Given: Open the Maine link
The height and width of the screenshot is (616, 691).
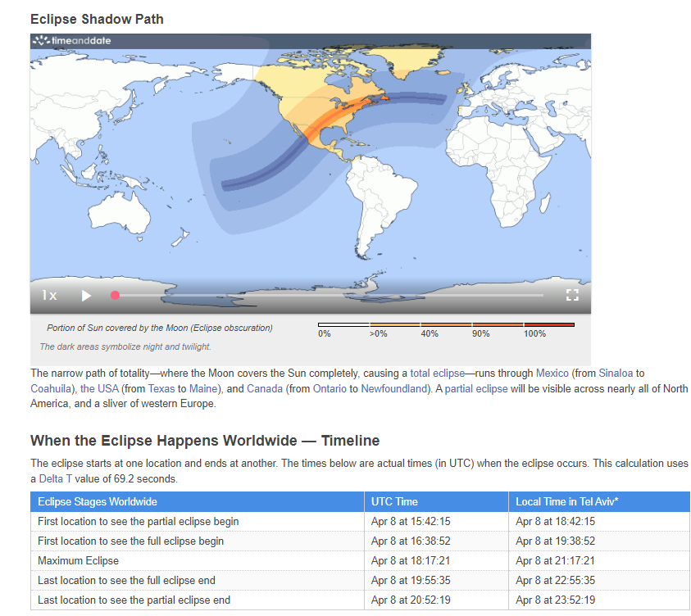Looking at the screenshot, I should coord(203,389).
